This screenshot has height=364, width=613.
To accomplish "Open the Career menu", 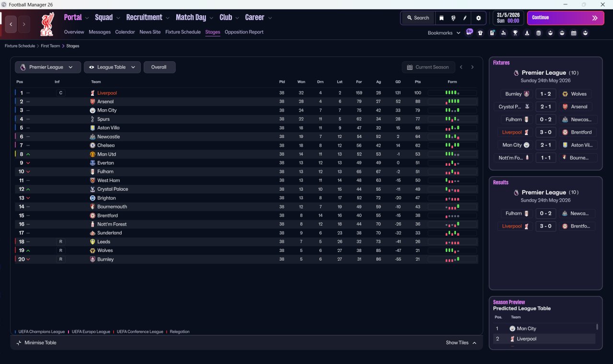I will pyautogui.click(x=255, y=18).
